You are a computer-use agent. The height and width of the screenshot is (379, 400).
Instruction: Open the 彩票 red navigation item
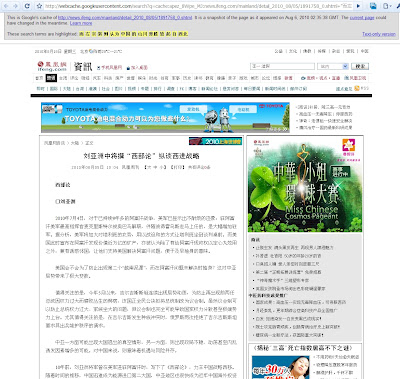pyautogui.click(x=288, y=78)
